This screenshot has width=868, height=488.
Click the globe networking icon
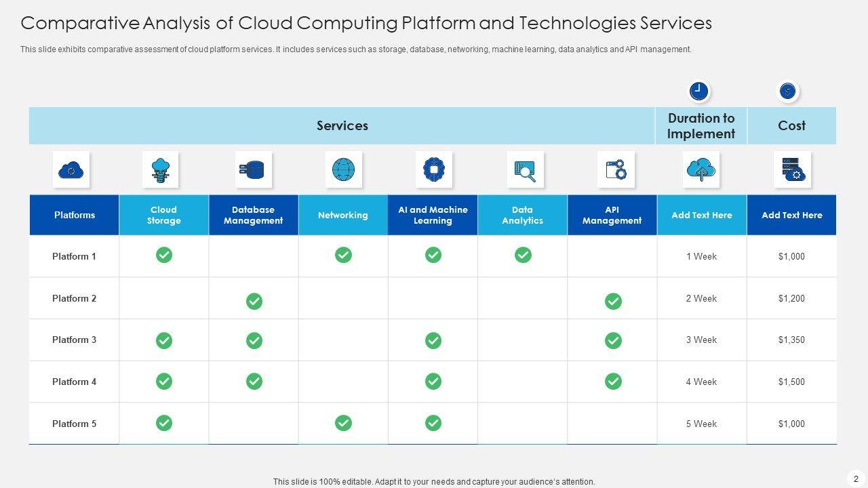tap(343, 169)
